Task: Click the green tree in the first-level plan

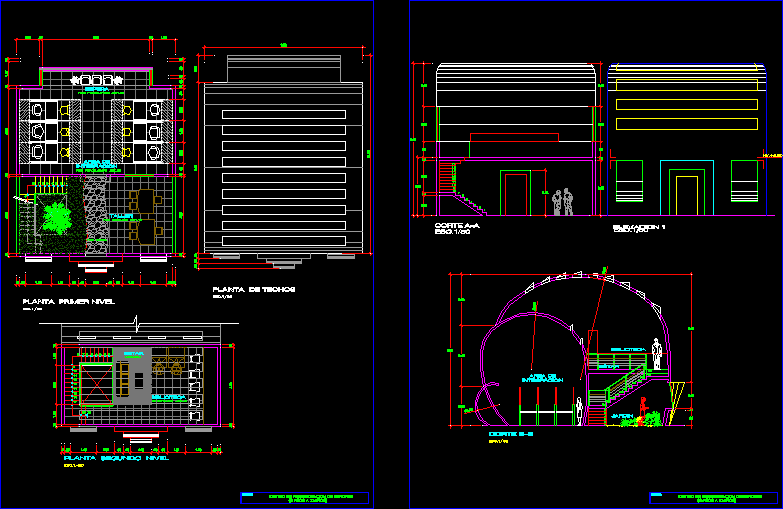Action: 55,215
